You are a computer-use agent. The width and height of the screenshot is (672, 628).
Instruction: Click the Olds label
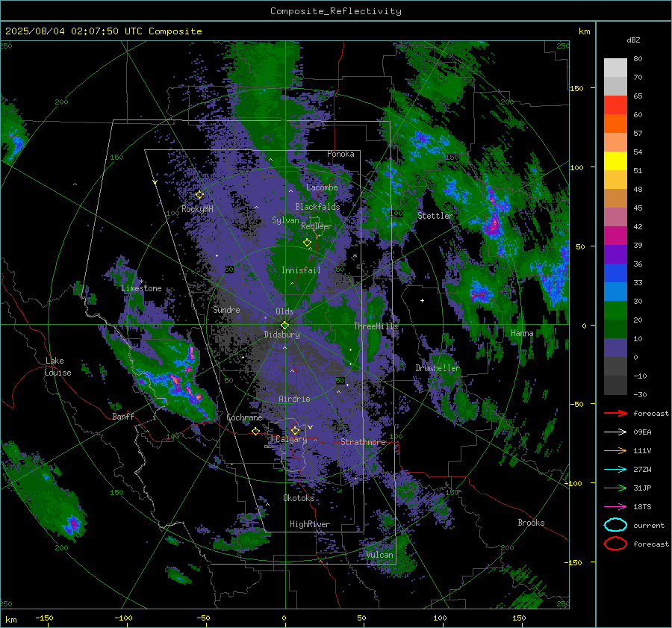(284, 311)
